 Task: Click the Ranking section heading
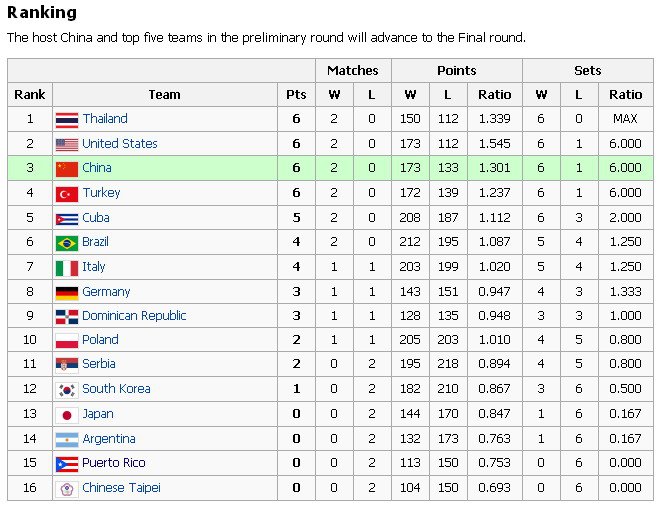(42, 12)
